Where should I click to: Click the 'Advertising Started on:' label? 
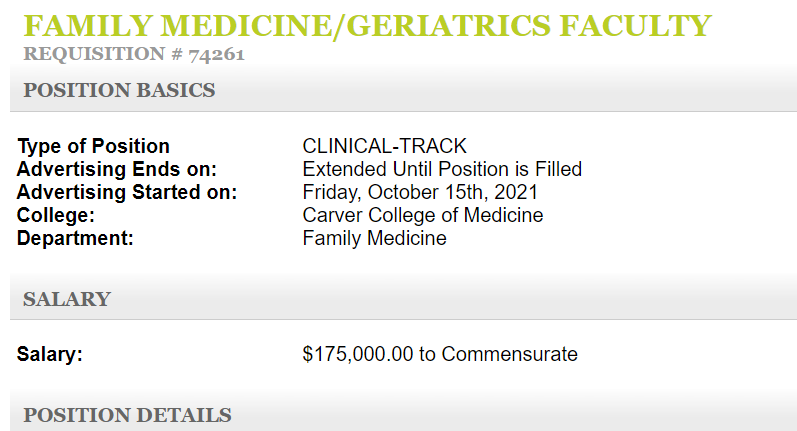click(126, 193)
